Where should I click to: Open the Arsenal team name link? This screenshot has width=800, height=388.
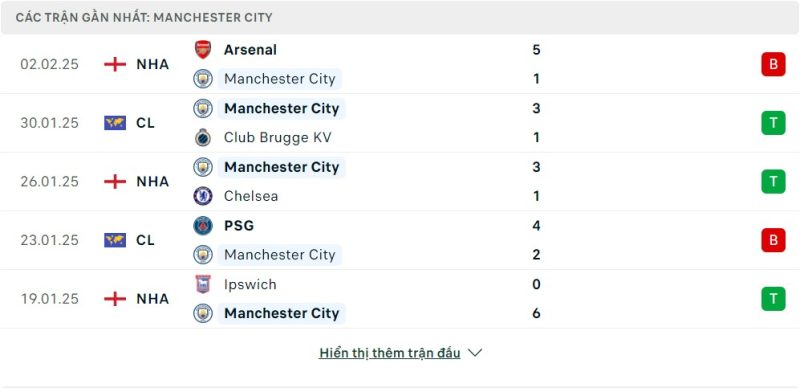[250, 50]
